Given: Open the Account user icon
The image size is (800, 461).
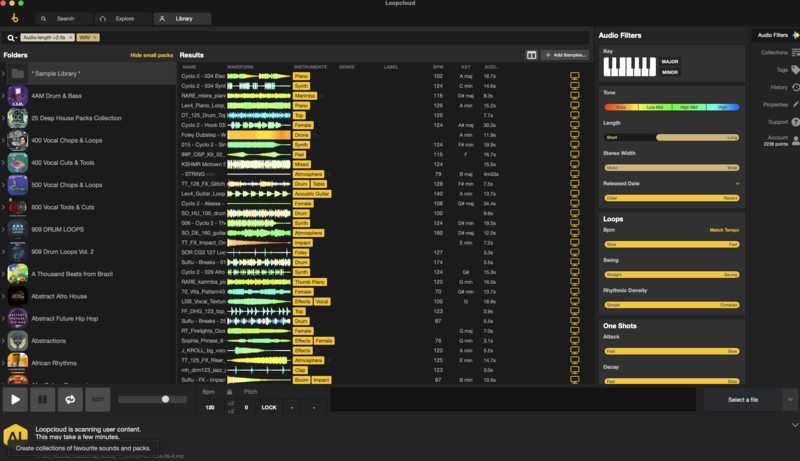Looking at the screenshot, I should (795, 140).
